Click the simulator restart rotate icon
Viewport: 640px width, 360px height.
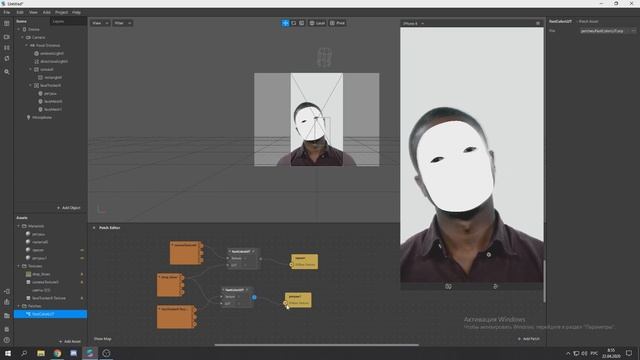(x=495, y=287)
